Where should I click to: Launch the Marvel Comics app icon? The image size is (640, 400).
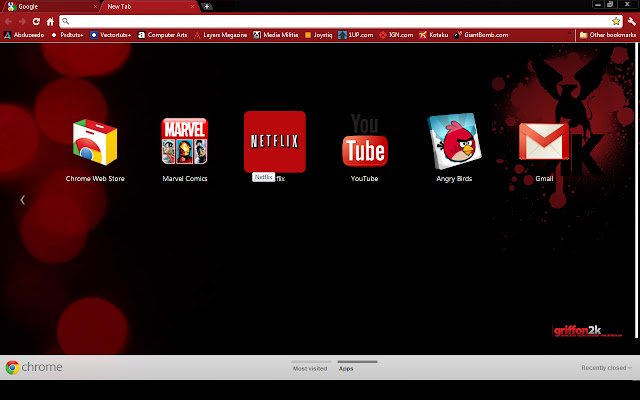coord(184,141)
